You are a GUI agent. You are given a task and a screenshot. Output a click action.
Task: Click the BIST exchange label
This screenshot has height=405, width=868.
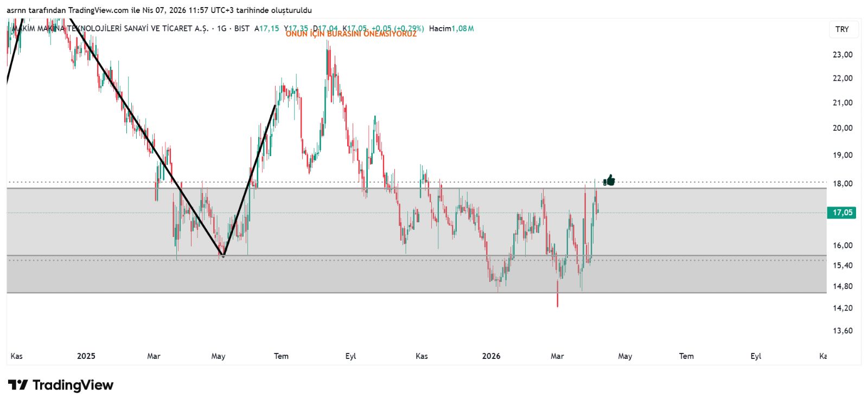pos(242,28)
